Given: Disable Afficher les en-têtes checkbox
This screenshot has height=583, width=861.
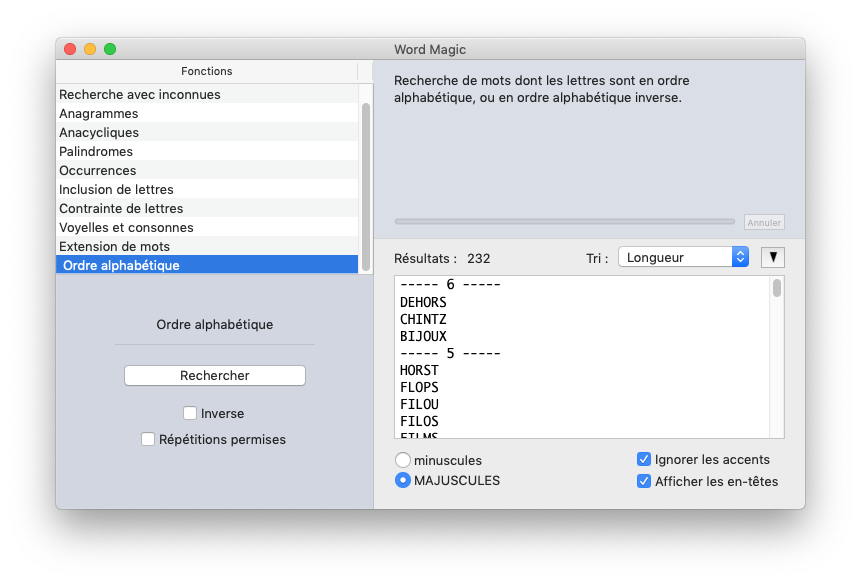Looking at the screenshot, I should 644,481.
